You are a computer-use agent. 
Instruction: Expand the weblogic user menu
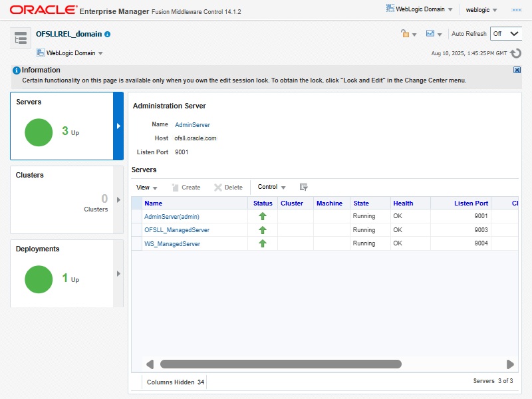coord(481,10)
